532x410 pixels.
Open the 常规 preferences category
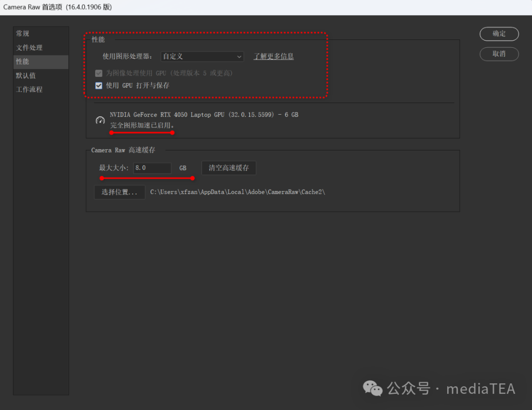(41, 33)
